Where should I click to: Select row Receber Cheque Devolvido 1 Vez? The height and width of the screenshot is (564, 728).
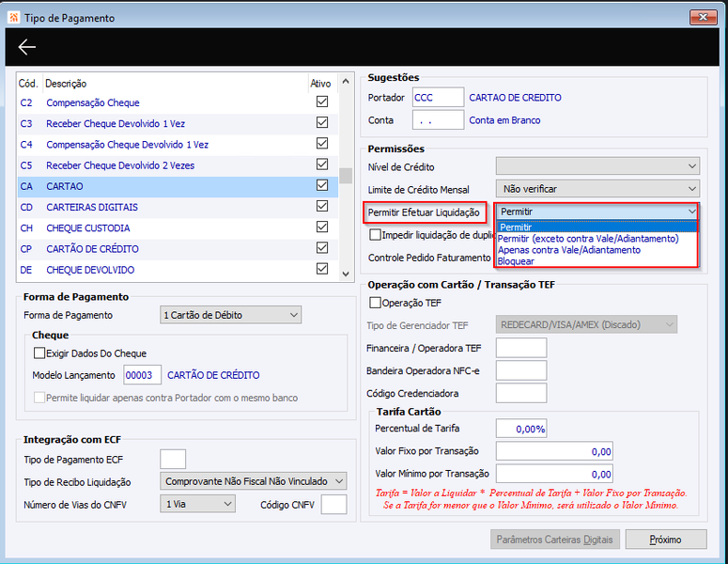(178, 123)
